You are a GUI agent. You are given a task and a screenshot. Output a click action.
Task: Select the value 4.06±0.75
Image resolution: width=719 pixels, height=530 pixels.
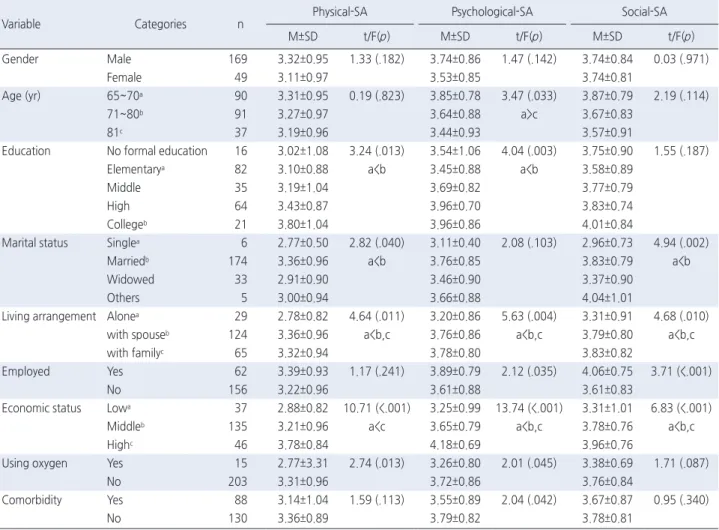(607, 371)
